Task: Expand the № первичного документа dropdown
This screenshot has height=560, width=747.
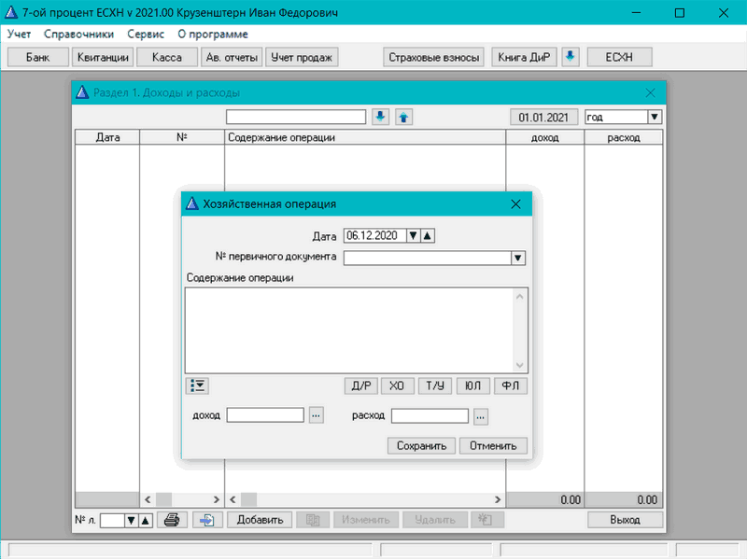Action: [x=518, y=258]
